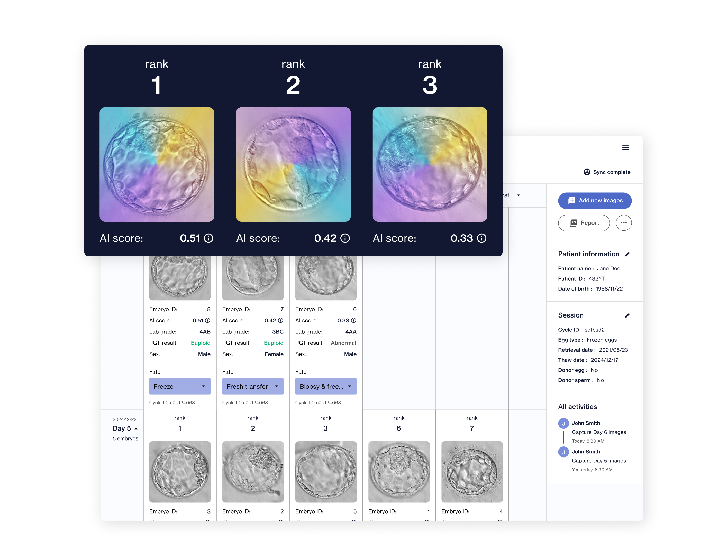728x560 pixels.
Task: Open the Embryo ID 7 grayscale thumbnail
Action: (x=253, y=278)
